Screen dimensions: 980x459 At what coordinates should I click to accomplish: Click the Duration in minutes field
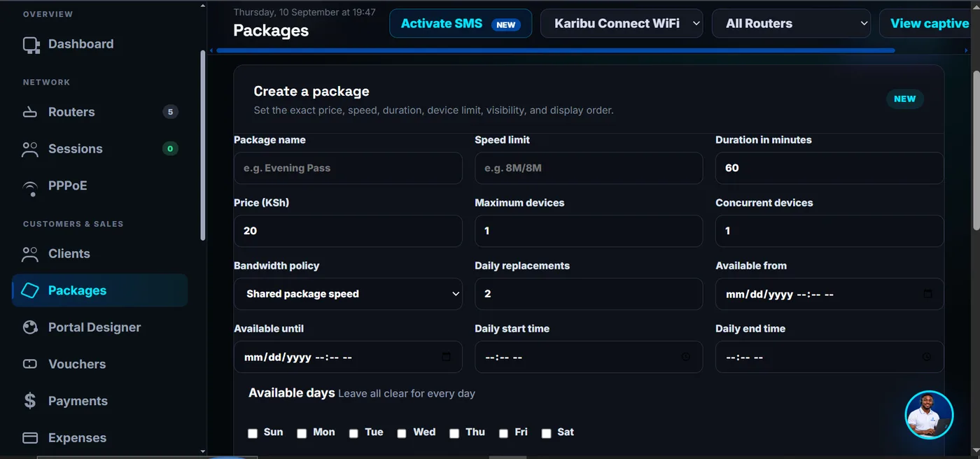[x=829, y=168]
